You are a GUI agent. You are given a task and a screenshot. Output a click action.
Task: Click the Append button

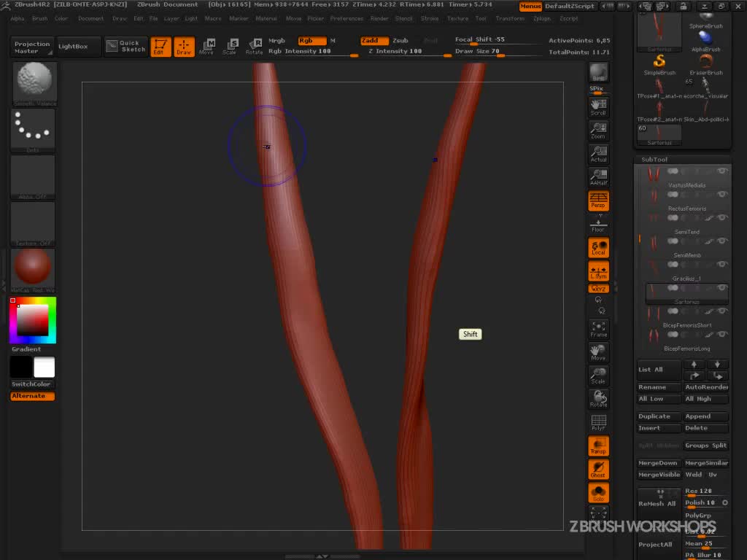pos(706,416)
